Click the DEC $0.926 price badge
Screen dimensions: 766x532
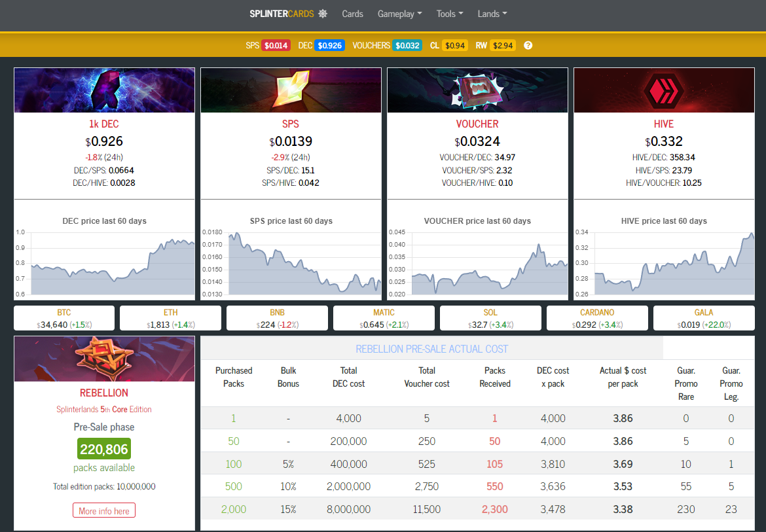tap(330, 45)
